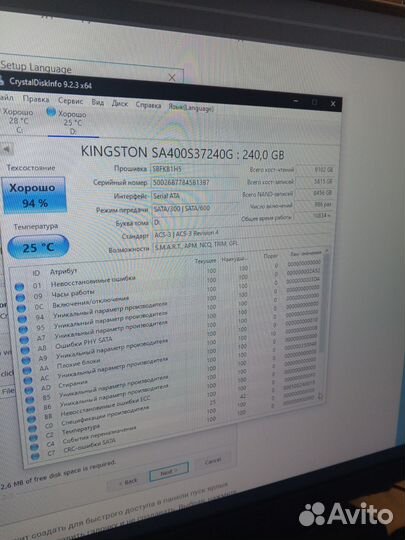Click status icon for attribute BB row
The width and height of the screenshot is (405, 540).
pyautogui.click(x=32, y=419)
